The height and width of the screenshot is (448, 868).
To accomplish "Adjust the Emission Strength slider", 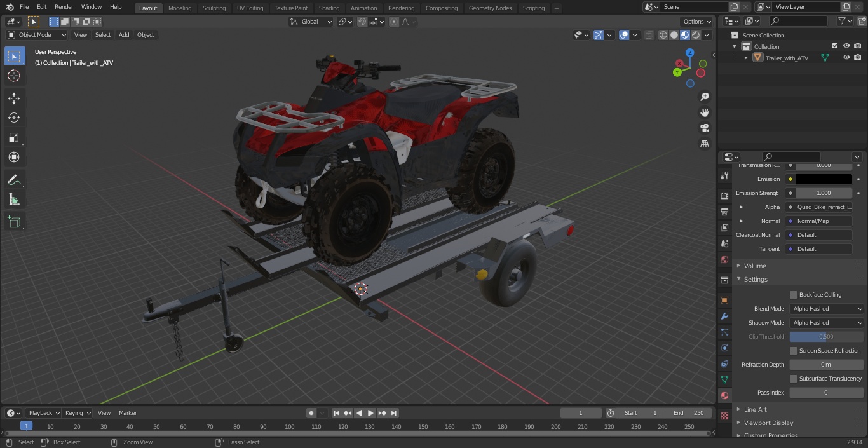I will pyautogui.click(x=824, y=193).
